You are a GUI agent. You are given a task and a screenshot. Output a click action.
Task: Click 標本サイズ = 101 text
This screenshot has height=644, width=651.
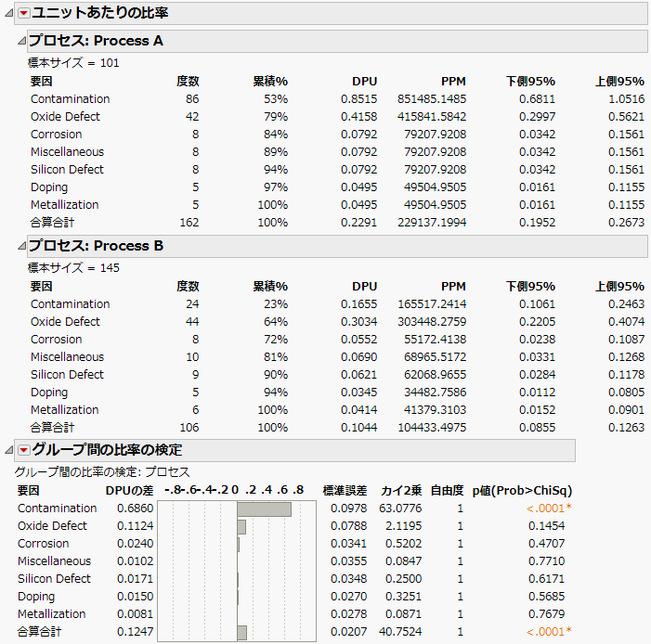[x=73, y=63]
